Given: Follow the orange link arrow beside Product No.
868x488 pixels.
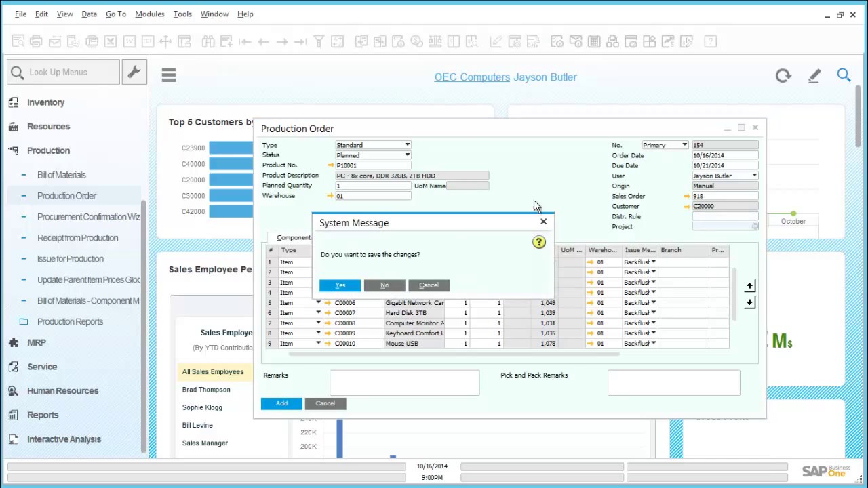Looking at the screenshot, I should click(330, 165).
